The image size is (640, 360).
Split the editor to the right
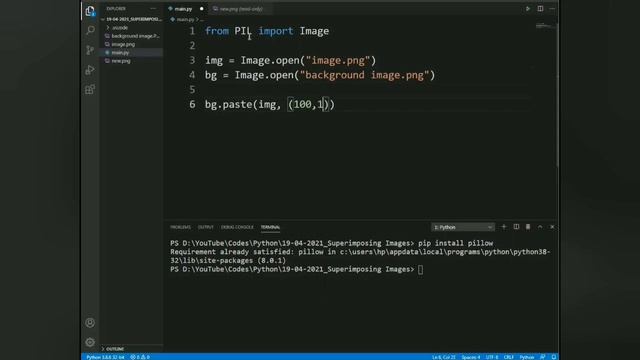[540, 9]
